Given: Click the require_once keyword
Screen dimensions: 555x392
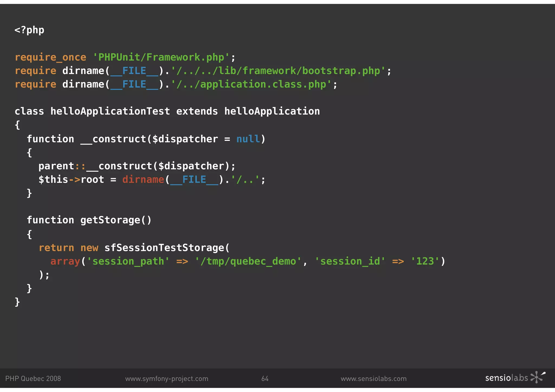Looking at the screenshot, I should pyautogui.click(x=50, y=57).
